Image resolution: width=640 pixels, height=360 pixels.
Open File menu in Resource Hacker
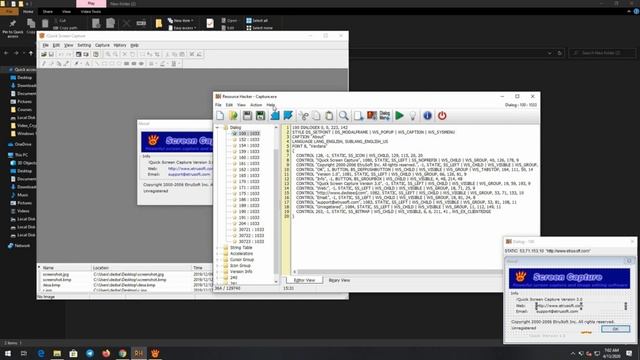click(x=218, y=105)
